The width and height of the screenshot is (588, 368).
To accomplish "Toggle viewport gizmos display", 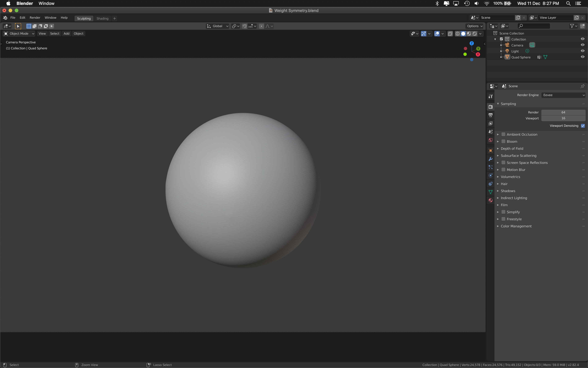I will [424, 34].
